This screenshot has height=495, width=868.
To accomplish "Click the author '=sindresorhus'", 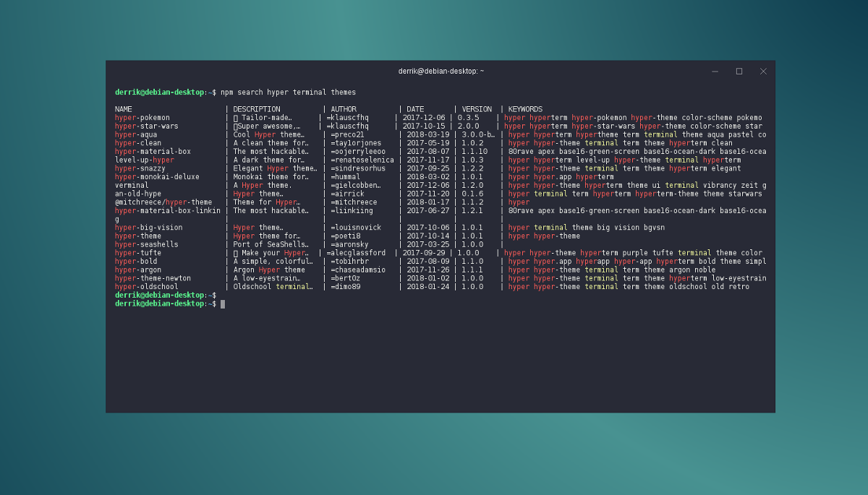I will coord(358,168).
